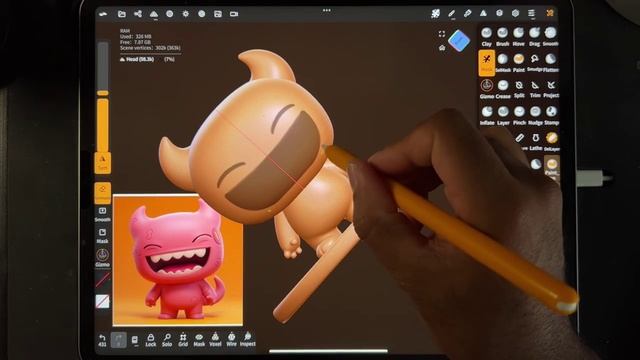Screen dimensions: 640x360
Task: Open the material sphere menu
Action: pos(169,14)
